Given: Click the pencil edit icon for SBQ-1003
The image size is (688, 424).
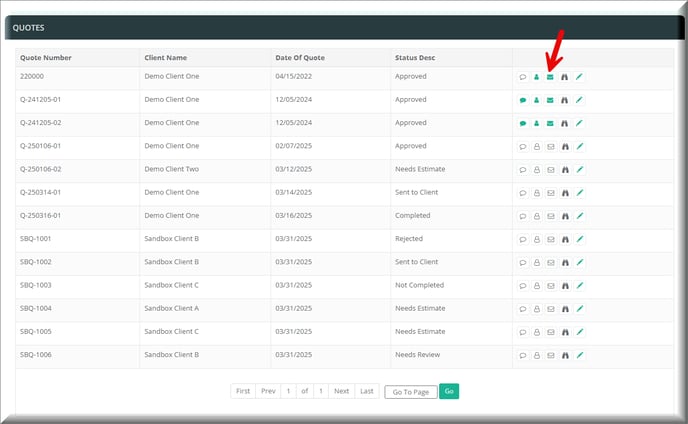Looking at the screenshot, I should tap(578, 286).
